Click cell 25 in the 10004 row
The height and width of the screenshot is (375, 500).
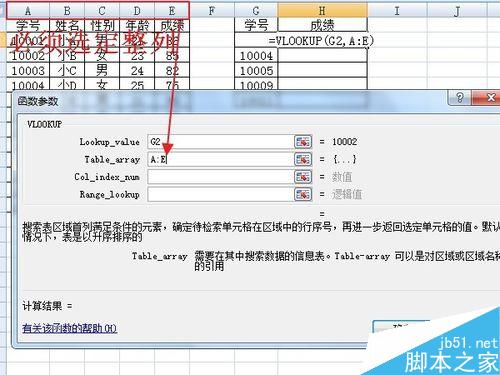137,84
